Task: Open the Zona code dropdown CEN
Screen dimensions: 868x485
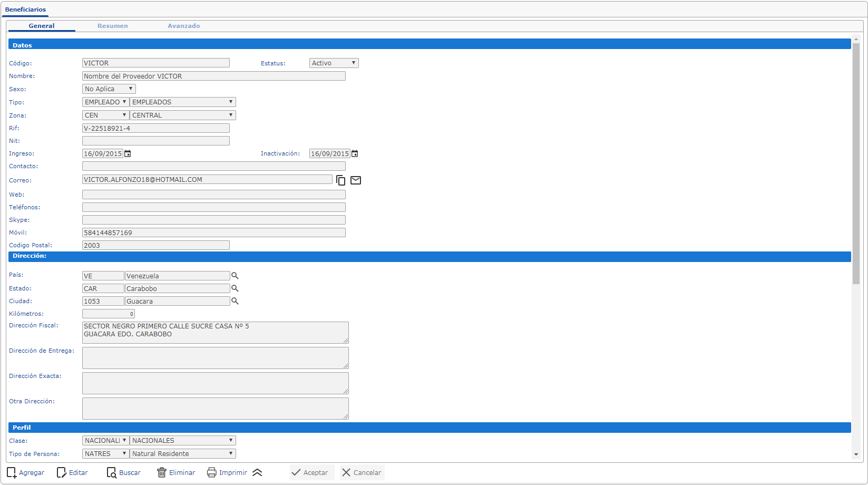Action: click(106, 115)
